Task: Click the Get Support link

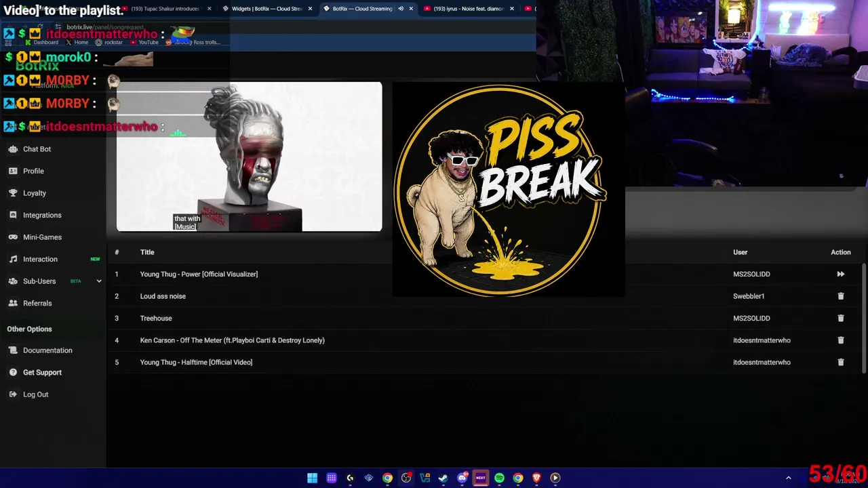Action: [x=42, y=372]
